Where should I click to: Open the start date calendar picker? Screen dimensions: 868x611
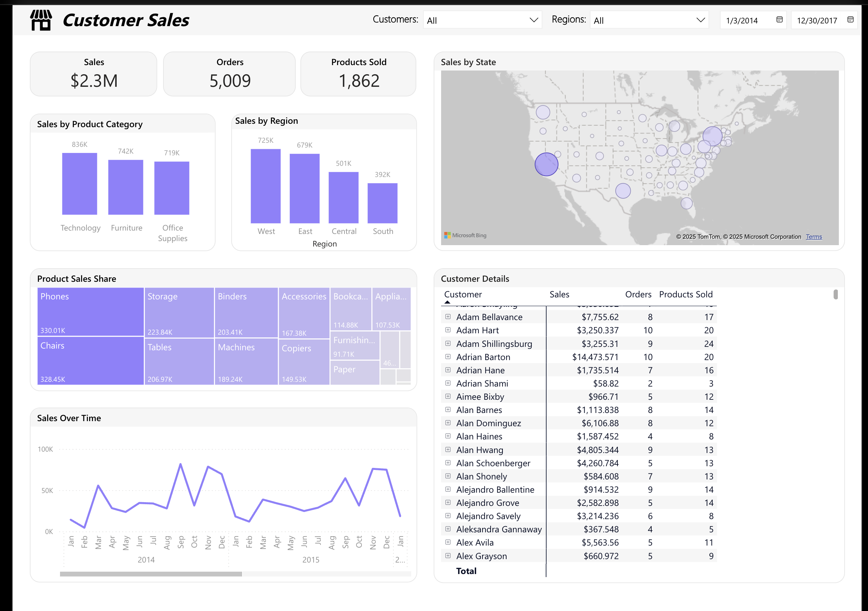(x=780, y=20)
